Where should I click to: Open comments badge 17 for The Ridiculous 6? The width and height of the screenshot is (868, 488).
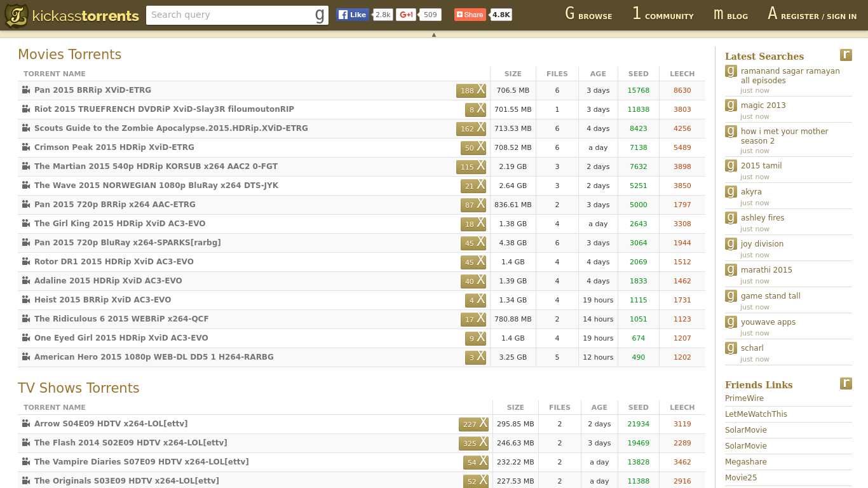click(x=473, y=319)
